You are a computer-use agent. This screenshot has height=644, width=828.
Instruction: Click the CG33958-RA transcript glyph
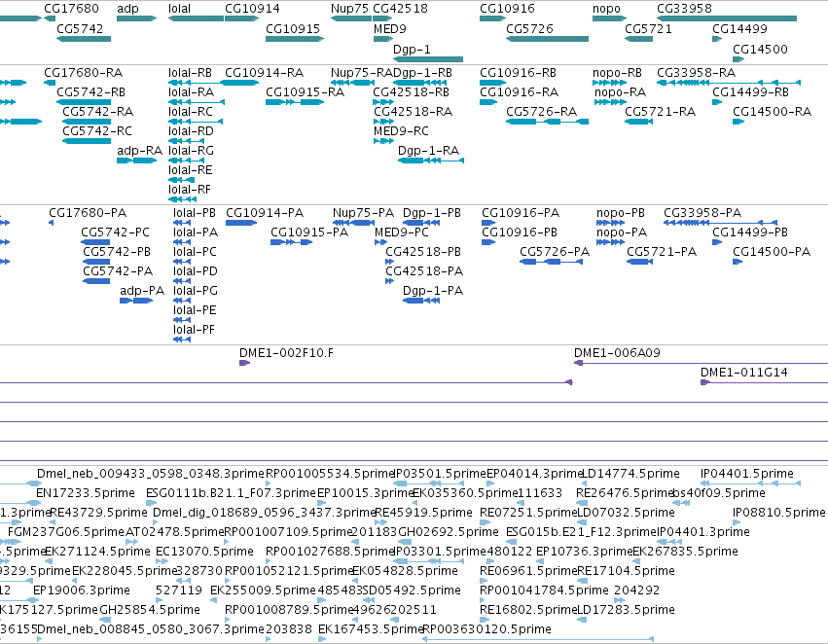(729, 83)
